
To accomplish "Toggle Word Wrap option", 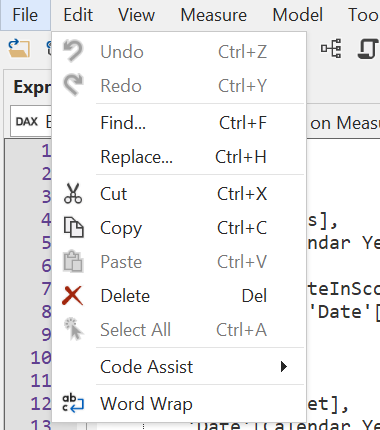I will click(179, 404).
